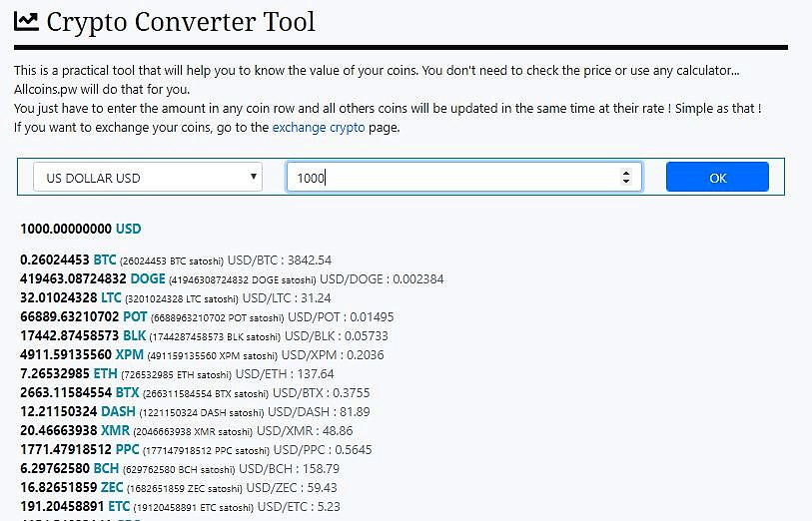The height and width of the screenshot is (521, 812).
Task: Click the 7.26532985 ETH amount
Action: click(x=55, y=373)
